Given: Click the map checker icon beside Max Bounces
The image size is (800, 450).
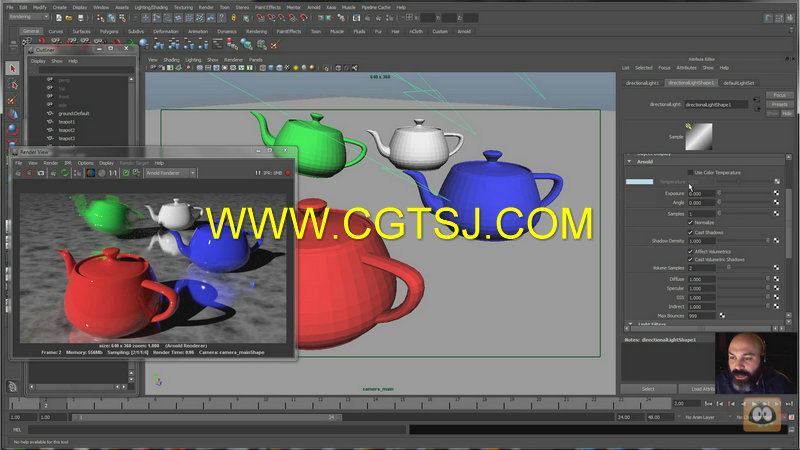Looking at the screenshot, I should (x=722, y=316).
